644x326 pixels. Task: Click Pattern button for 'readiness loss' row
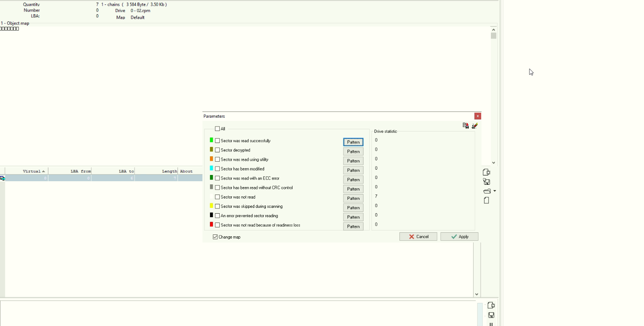click(353, 226)
